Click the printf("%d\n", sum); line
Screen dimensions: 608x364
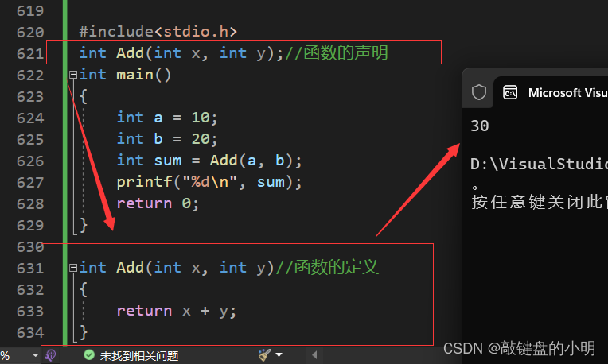click(209, 182)
